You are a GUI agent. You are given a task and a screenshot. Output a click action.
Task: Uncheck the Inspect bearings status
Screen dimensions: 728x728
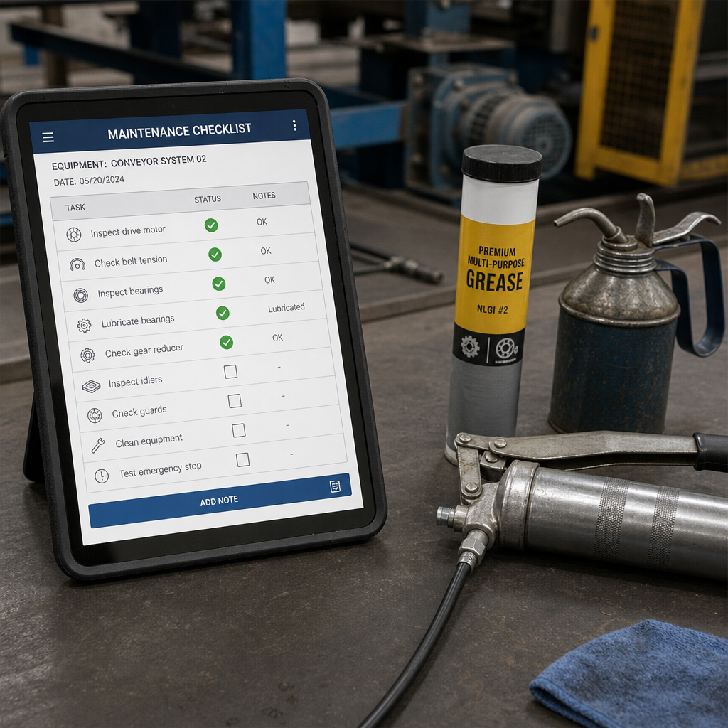point(219,284)
